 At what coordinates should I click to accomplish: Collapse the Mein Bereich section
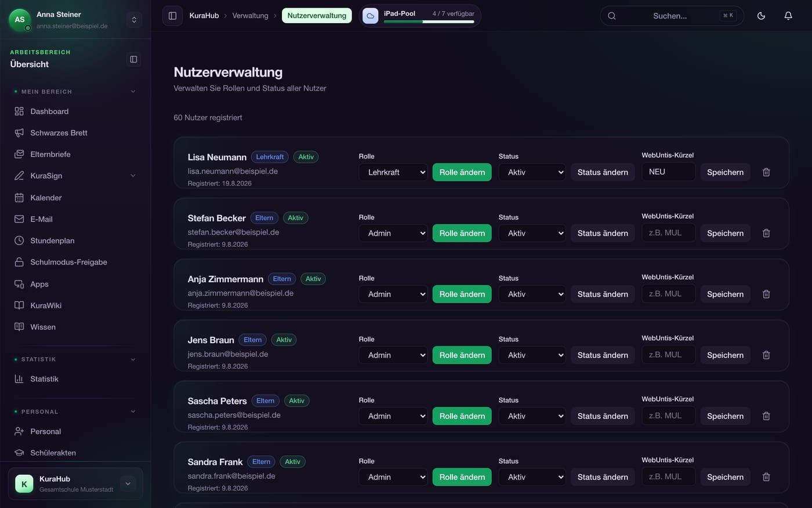click(x=133, y=92)
